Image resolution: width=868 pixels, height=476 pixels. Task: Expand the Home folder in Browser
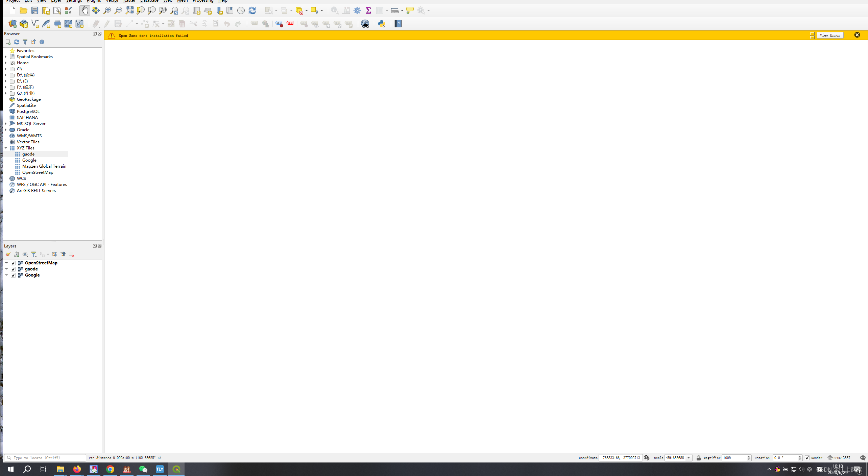click(6, 63)
